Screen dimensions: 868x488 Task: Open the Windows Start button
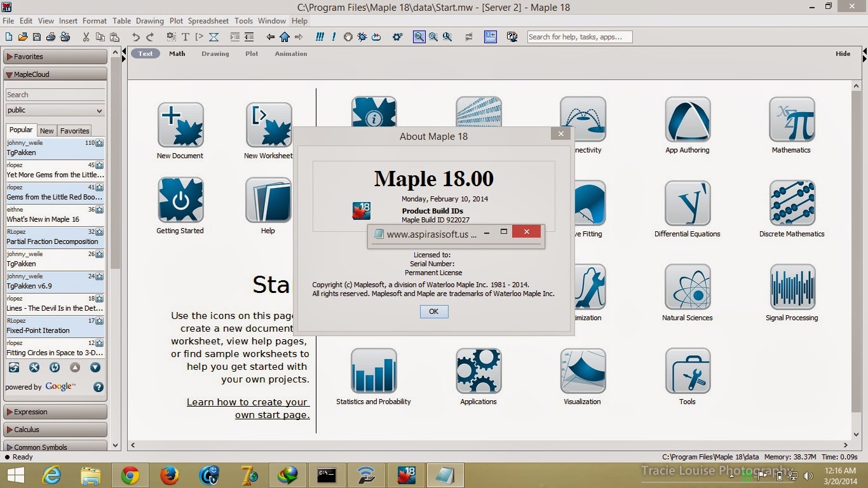(x=15, y=475)
